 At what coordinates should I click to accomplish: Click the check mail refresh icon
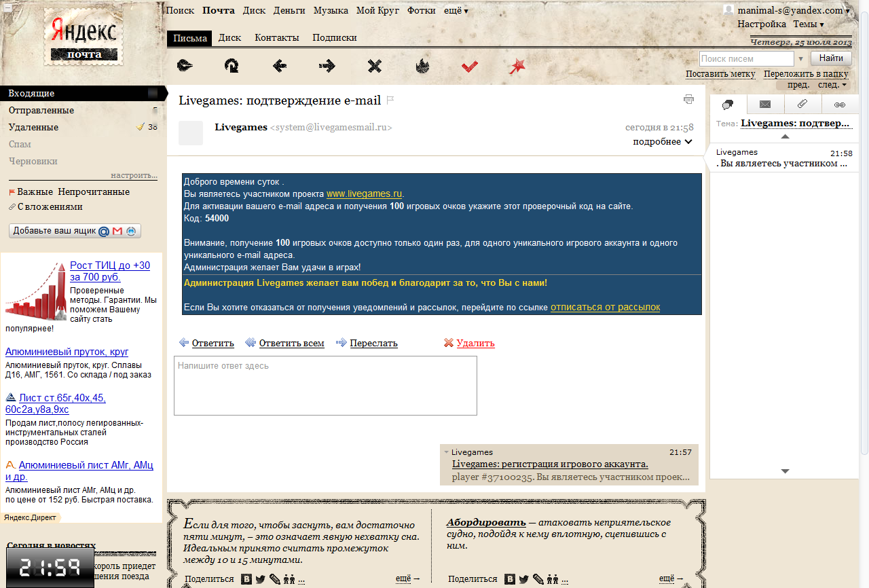click(232, 66)
